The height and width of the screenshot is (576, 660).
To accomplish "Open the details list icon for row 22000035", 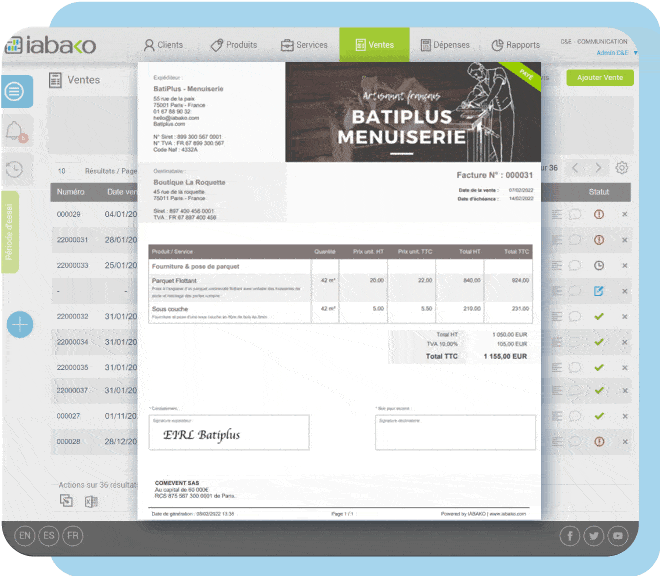I will pos(556,368).
